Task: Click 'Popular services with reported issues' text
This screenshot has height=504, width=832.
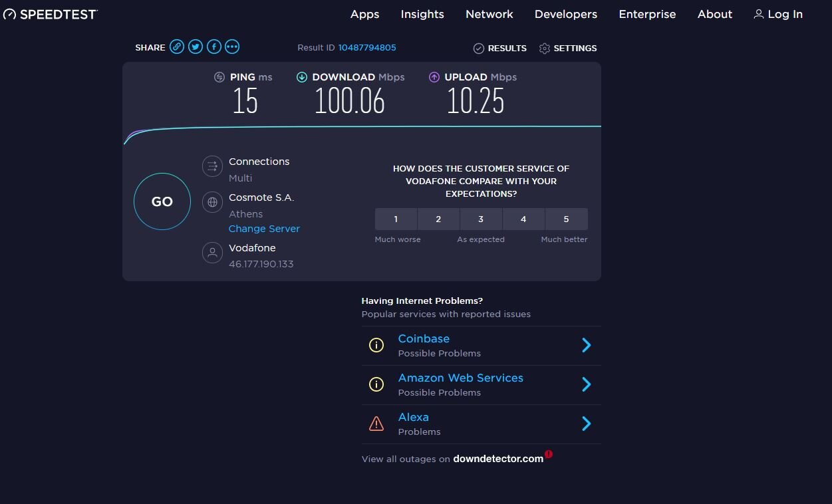Action: [x=446, y=314]
